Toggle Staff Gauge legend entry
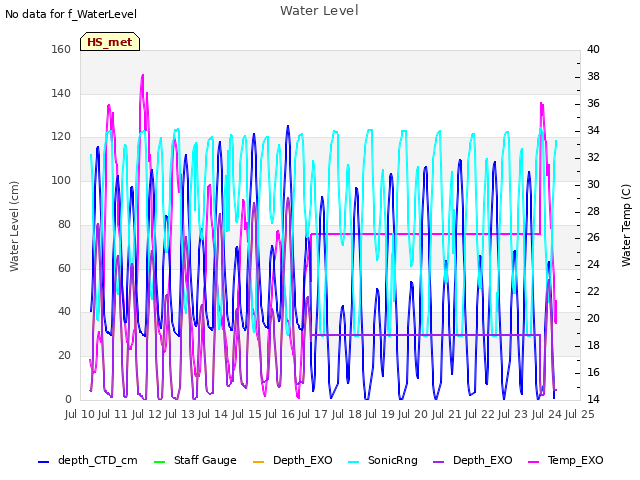 195,460
